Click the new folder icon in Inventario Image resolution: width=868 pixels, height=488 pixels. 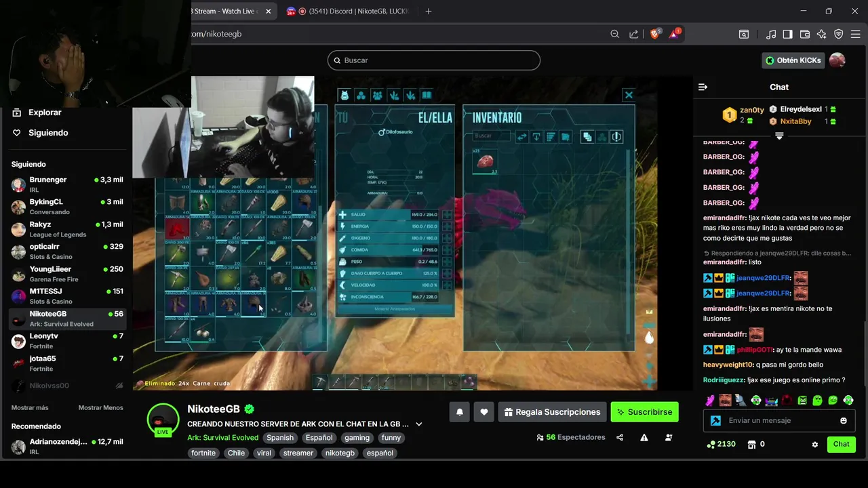[x=566, y=137]
